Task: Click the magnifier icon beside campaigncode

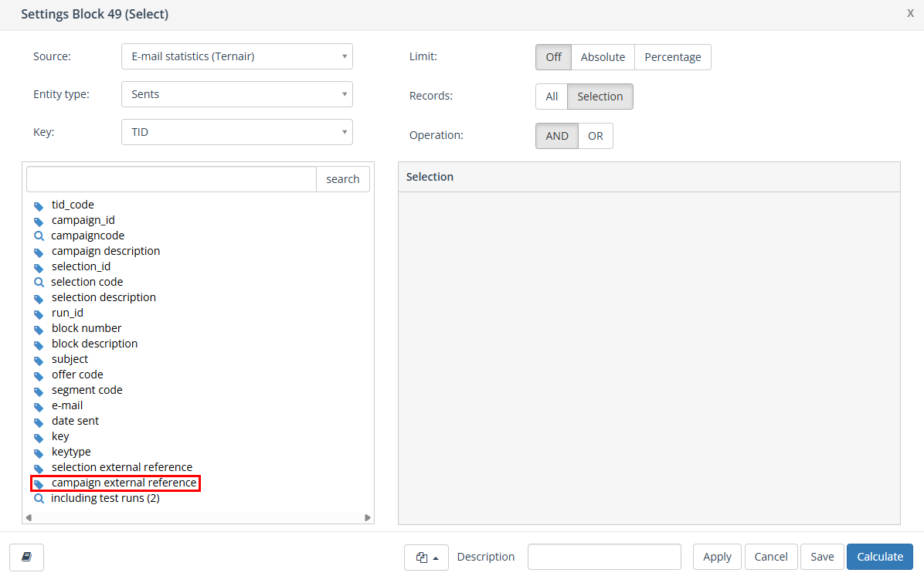Action: point(39,236)
